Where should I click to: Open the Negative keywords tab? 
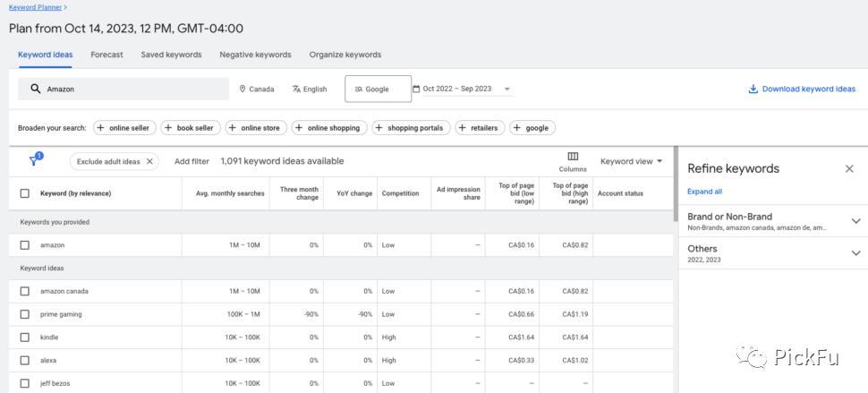pos(255,55)
